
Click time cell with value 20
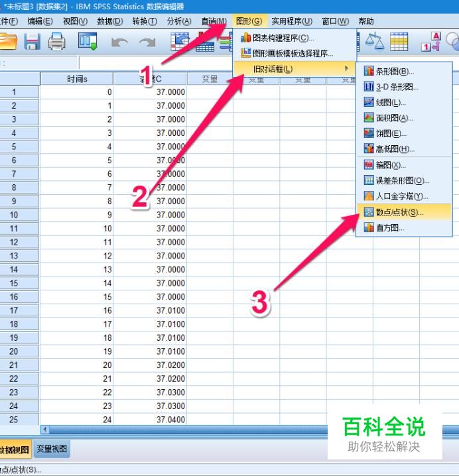click(x=76, y=365)
